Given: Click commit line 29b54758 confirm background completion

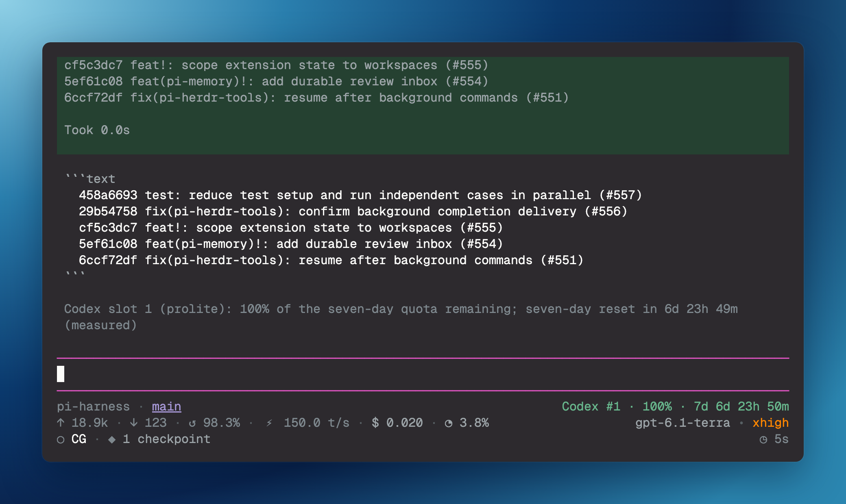Looking at the screenshot, I should pyautogui.click(x=353, y=211).
